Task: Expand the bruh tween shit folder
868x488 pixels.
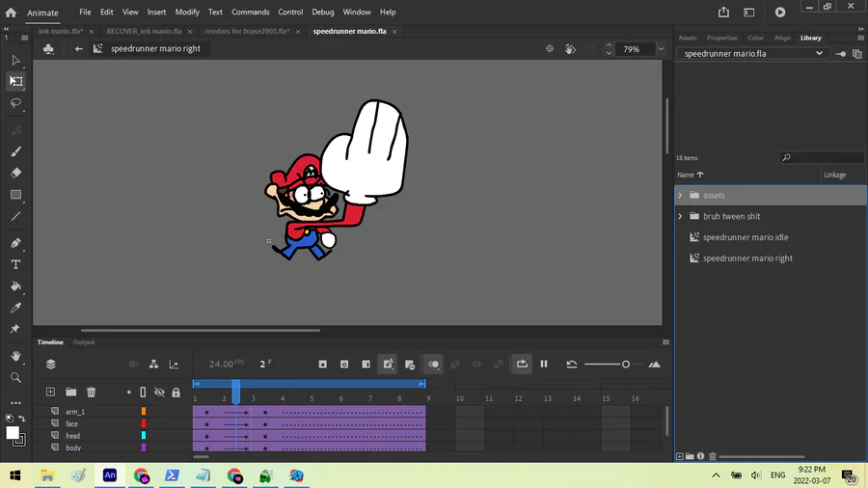Action: 680,216
